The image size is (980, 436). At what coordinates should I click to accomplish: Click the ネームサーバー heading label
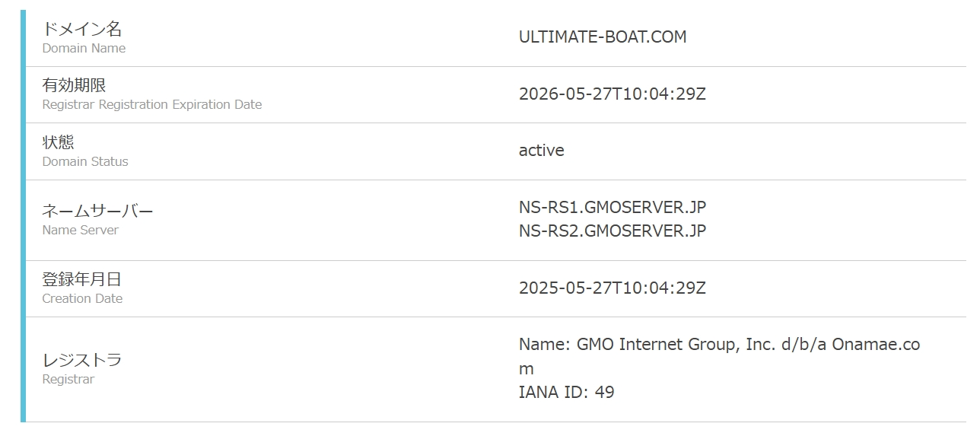click(97, 211)
